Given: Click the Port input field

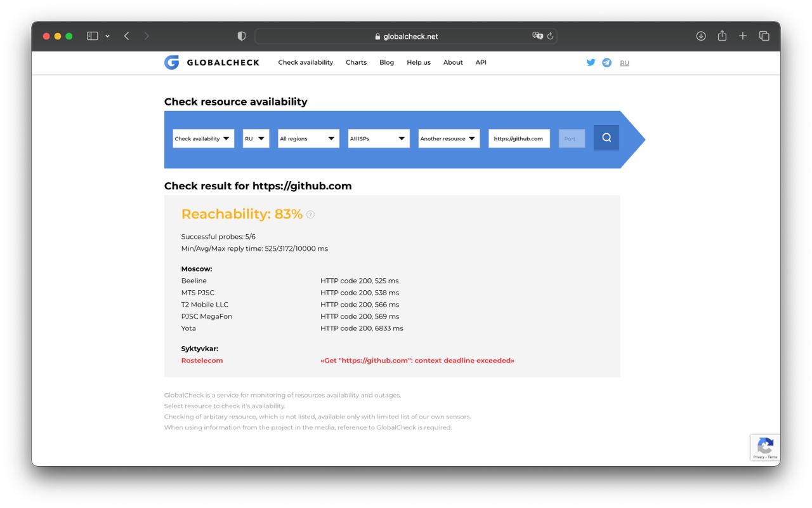Looking at the screenshot, I should (x=572, y=138).
